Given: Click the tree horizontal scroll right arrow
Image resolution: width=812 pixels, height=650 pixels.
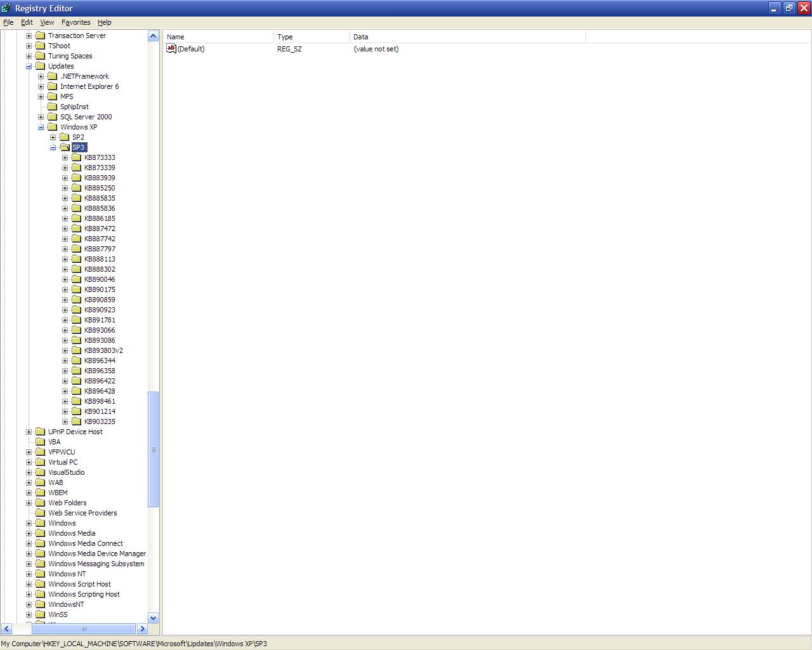Looking at the screenshot, I should (142, 629).
